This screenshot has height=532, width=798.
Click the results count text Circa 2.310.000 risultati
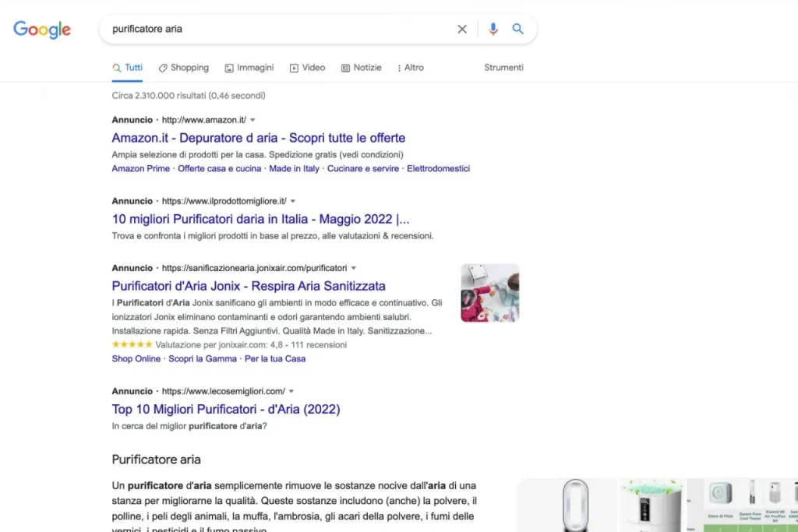pyautogui.click(x=189, y=96)
